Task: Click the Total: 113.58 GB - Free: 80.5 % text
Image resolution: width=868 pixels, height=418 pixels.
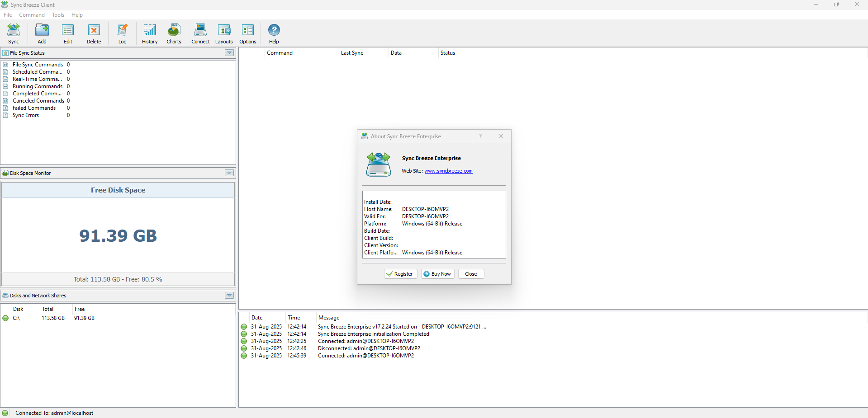Action: click(x=118, y=279)
